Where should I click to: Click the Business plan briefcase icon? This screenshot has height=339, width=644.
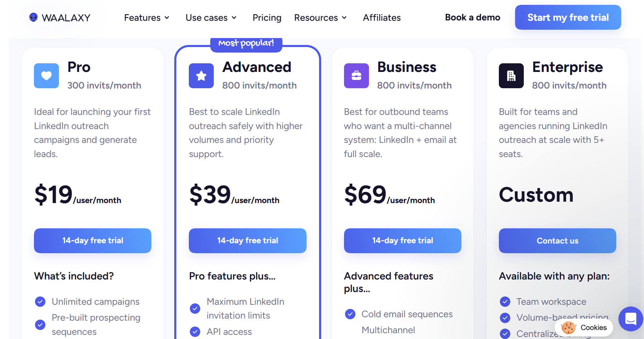pos(356,76)
